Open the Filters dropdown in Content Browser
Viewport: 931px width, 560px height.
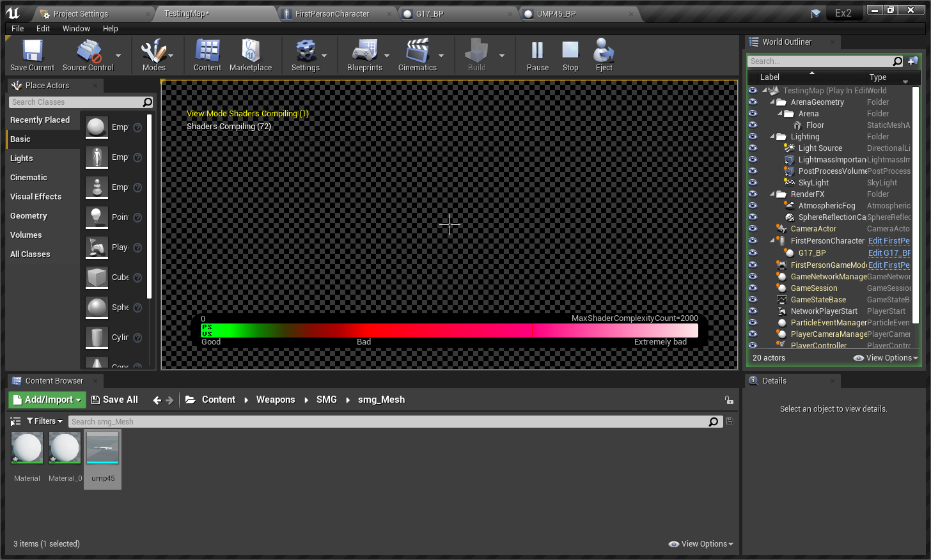(x=45, y=421)
